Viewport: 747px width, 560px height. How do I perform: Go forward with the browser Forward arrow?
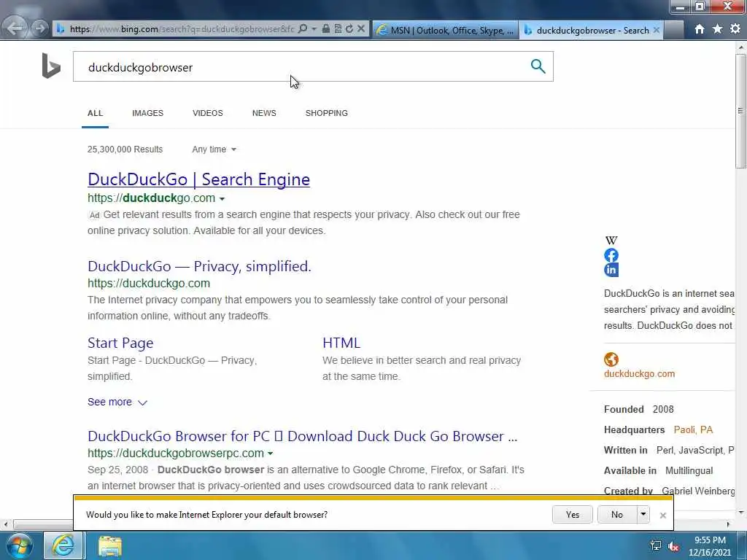coord(40,28)
